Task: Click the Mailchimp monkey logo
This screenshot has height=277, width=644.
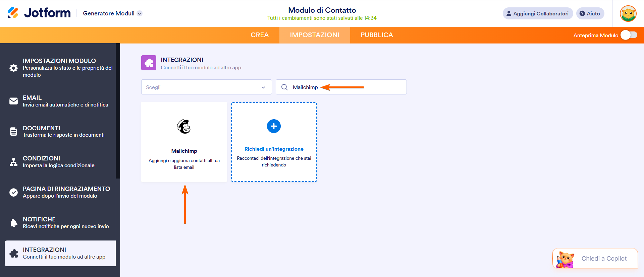Action: click(184, 126)
